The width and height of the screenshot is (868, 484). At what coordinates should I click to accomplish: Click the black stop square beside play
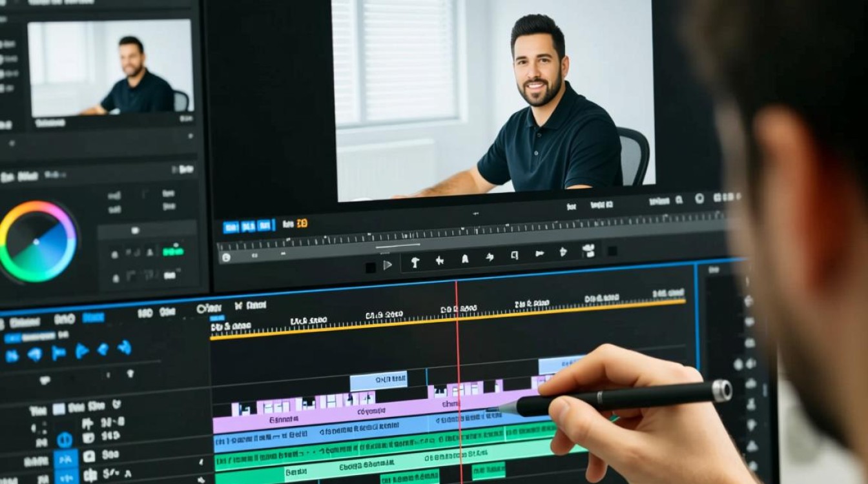click(x=371, y=267)
